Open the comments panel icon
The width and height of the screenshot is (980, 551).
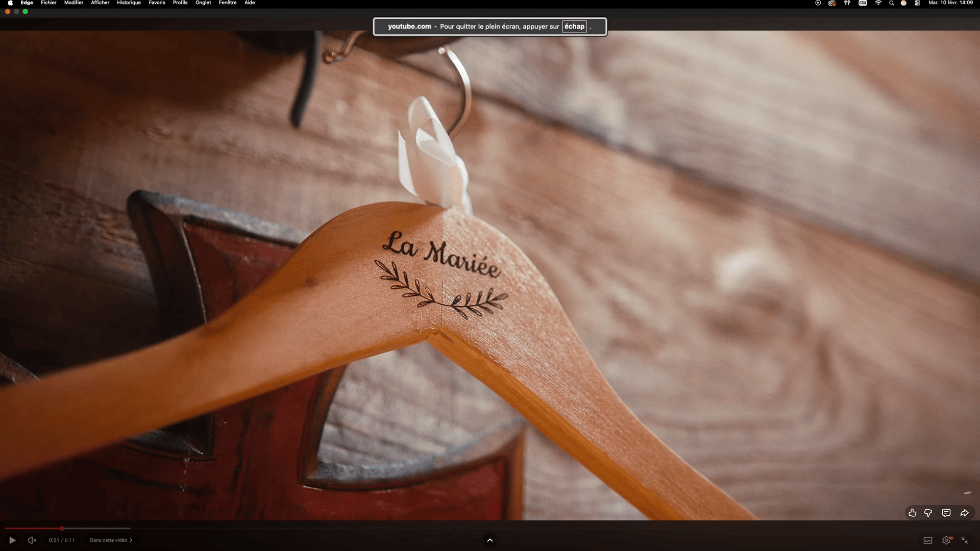[x=946, y=513]
